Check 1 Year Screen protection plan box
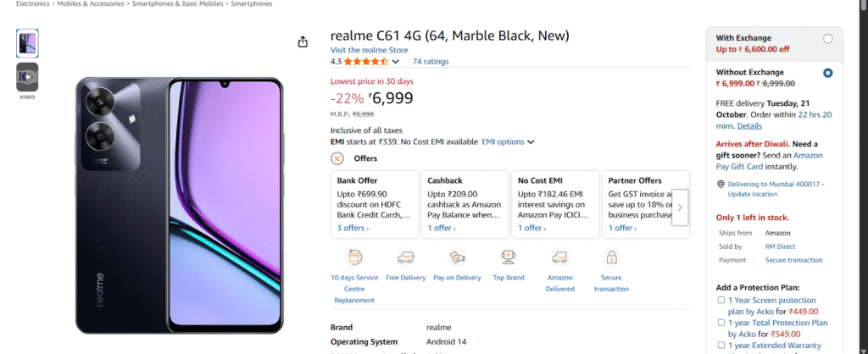The height and width of the screenshot is (354, 868). point(721,300)
